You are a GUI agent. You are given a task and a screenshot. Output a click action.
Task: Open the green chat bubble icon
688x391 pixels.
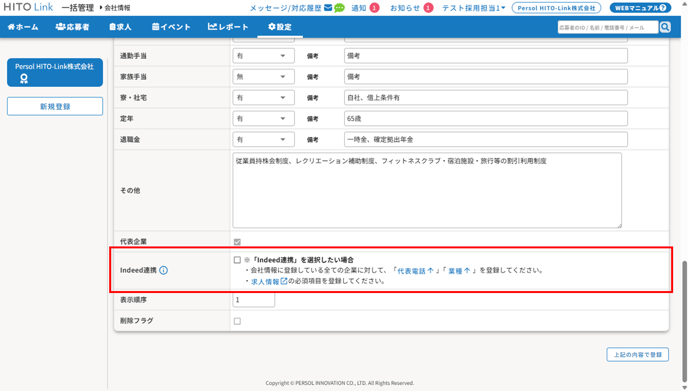[339, 8]
